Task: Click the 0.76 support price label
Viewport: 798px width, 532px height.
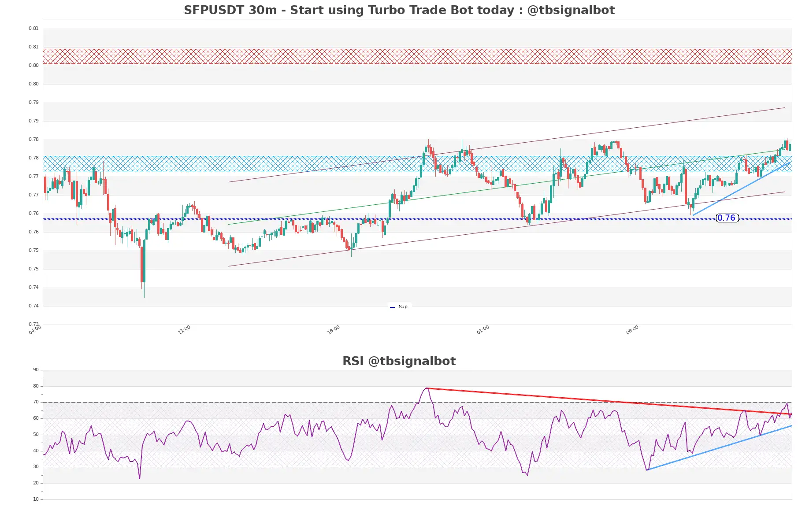Action: click(727, 218)
